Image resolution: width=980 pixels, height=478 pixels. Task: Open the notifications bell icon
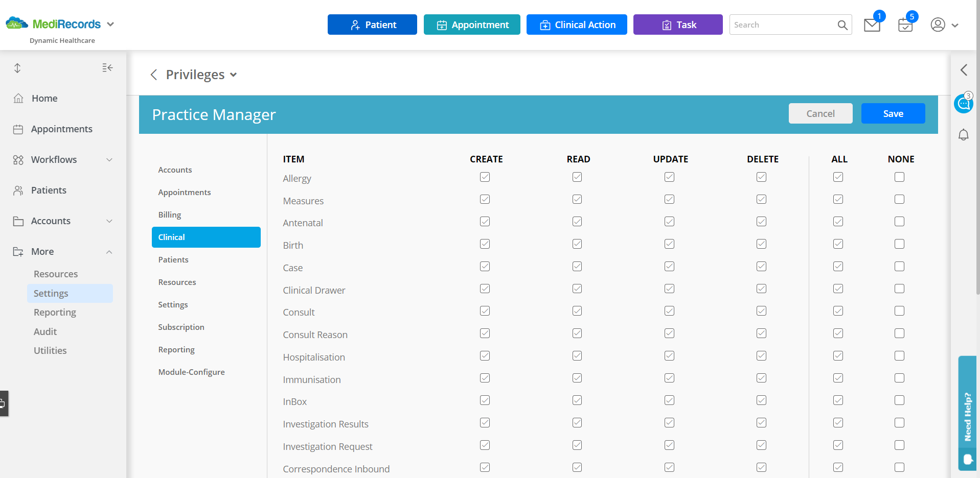click(964, 135)
